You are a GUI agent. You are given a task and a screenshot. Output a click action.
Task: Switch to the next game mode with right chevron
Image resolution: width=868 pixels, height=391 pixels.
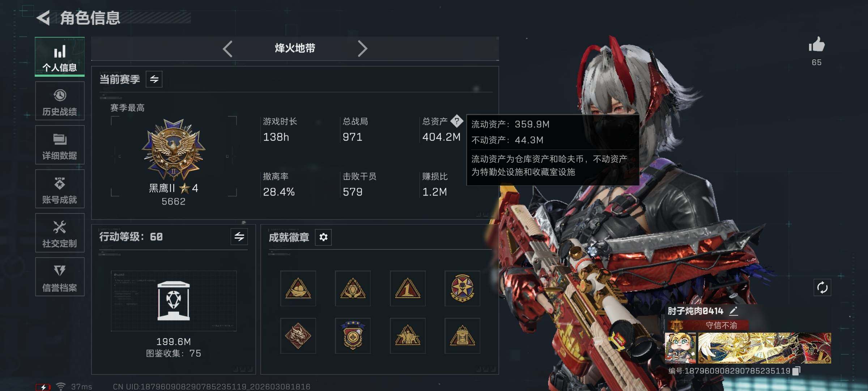(x=362, y=49)
